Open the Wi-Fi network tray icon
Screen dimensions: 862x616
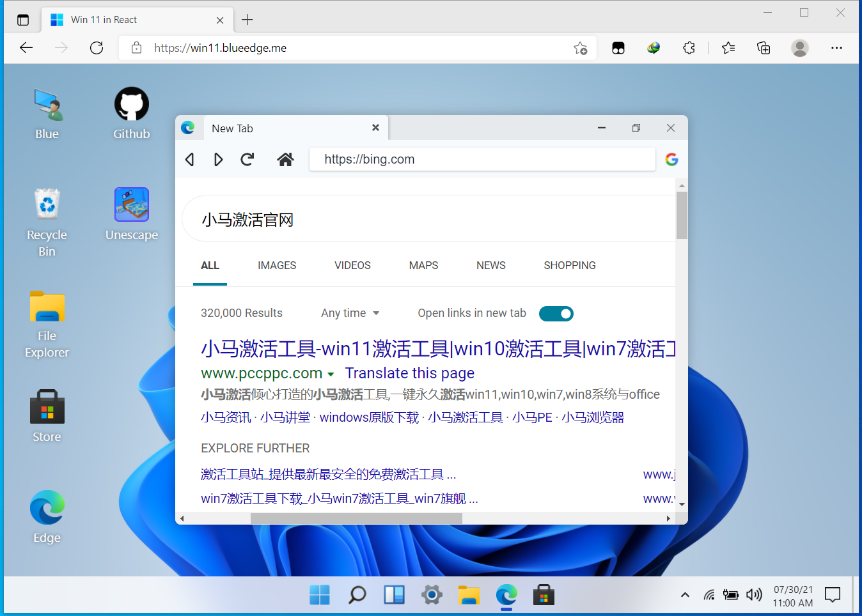pos(709,595)
